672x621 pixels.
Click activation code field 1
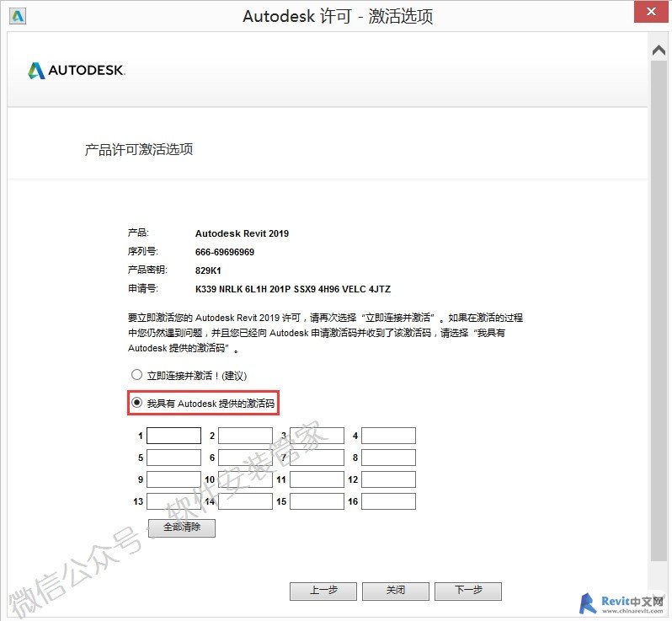tap(173, 436)
